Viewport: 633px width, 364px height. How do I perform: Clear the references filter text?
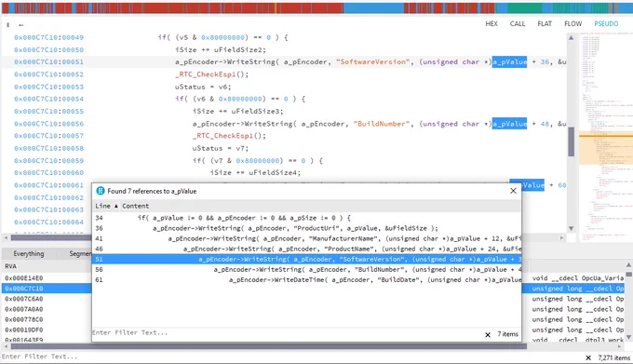coord(488,334)
